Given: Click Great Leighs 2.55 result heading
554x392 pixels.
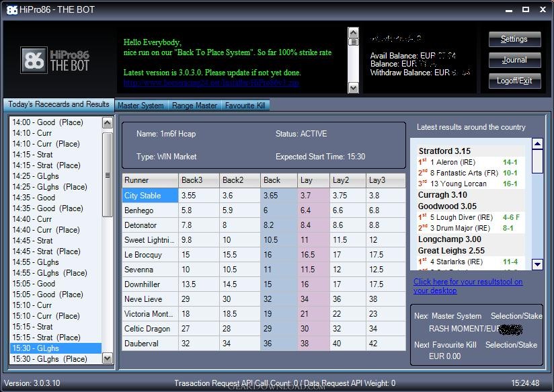Looking at the screenshot, I should pos(451,251).
